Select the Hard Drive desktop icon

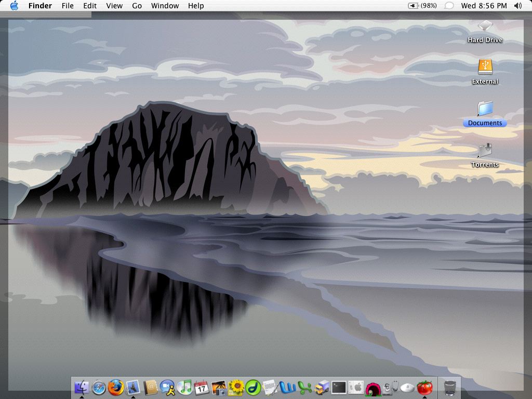[x=485, y=27]
